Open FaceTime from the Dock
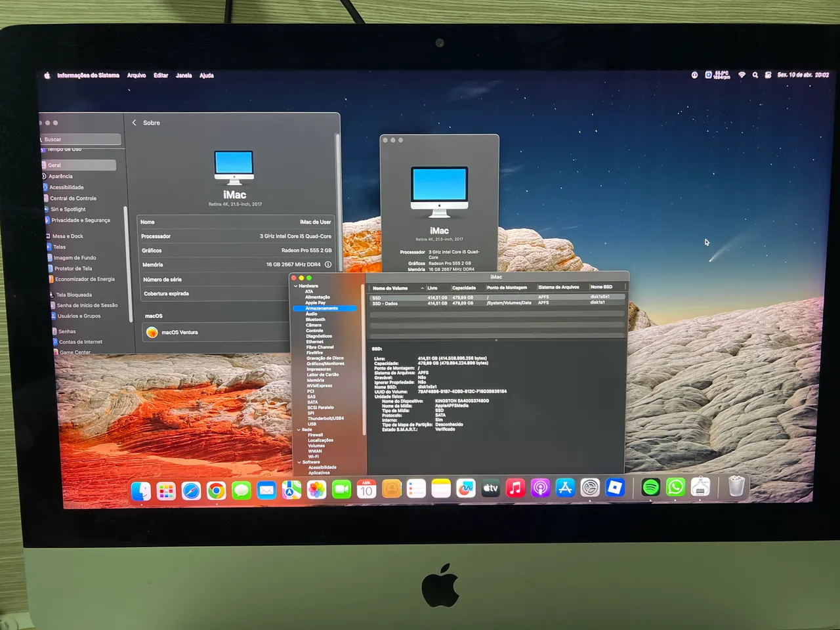Image resolution: width=840 pixels, height=630 pixels. pyautogui.click(x=341, y=489)
